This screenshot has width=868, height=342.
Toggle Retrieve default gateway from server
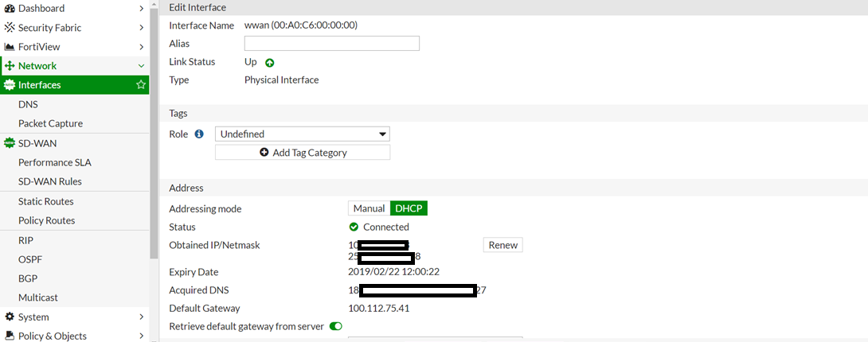[335, 326]
